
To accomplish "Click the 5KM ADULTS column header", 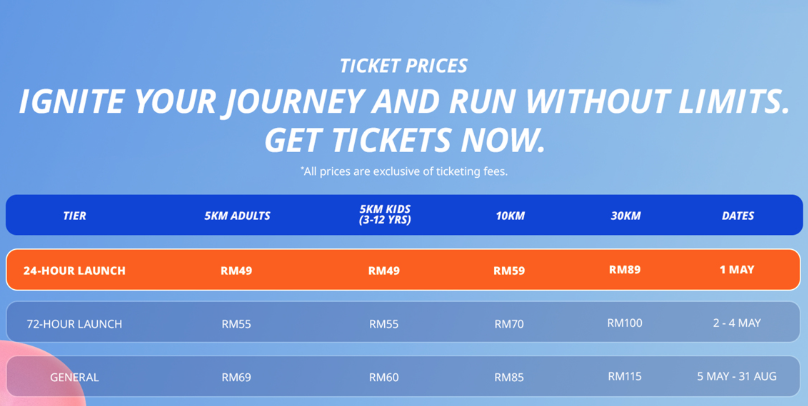I will click(237, 216).
